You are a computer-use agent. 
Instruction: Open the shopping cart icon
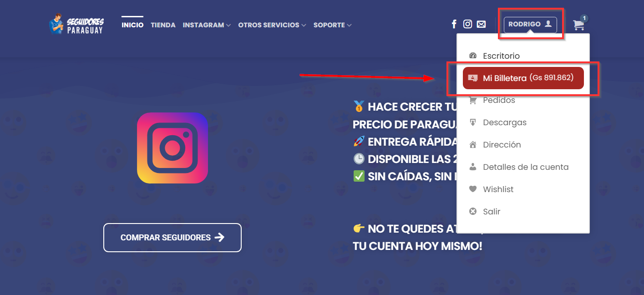pyautogui.click(x=579, y=25)
